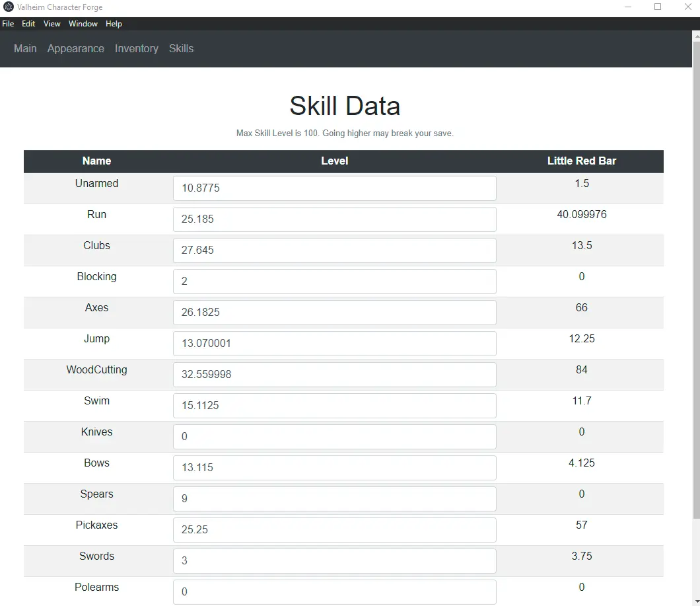Viewport: 700px width, 606px height.
Task: Close the Valheim Character Forge window
Action: pyautogui.click(x=687, y=7)
